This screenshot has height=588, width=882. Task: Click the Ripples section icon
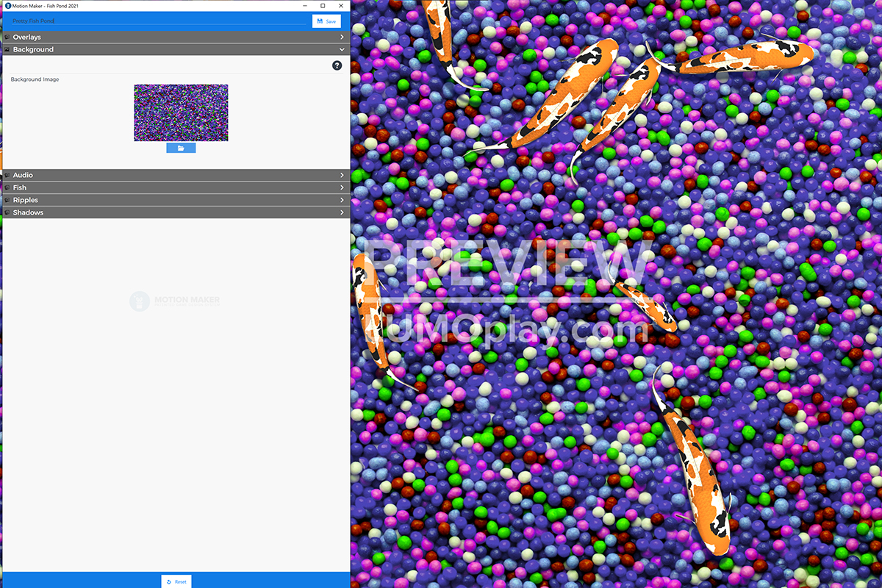coord(7,200)
